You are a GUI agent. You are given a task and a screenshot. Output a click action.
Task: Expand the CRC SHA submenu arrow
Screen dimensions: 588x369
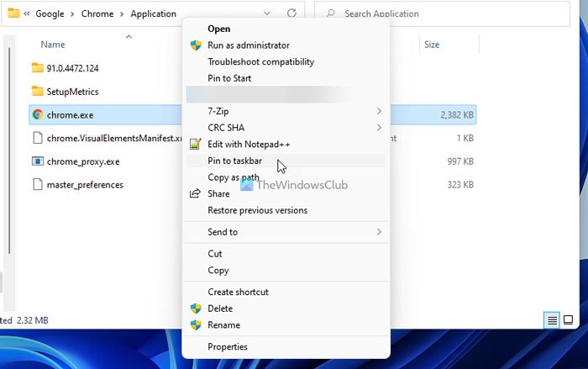click(379, 128)
